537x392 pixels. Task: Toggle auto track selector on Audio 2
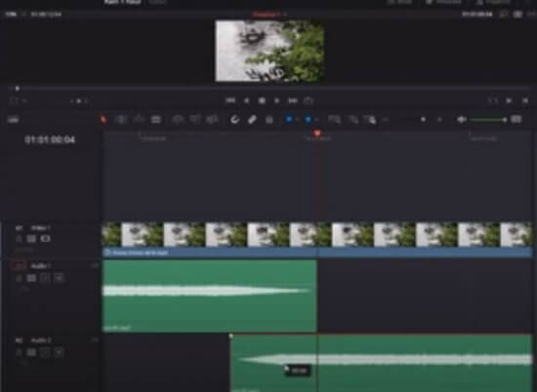click(x=31, y=352)
